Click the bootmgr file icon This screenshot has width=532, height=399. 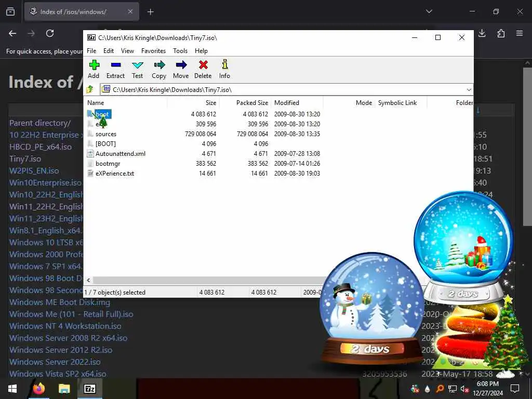point(90,163)
